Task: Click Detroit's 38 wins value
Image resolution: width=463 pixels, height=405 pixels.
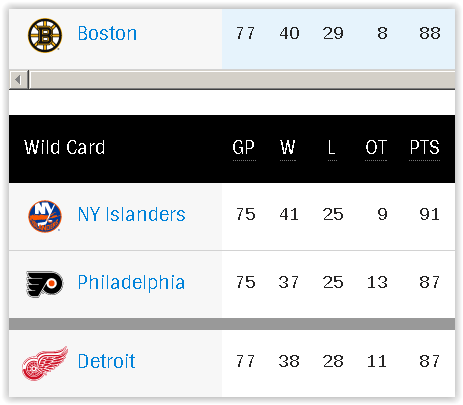Action: click(x=289, y=361)
